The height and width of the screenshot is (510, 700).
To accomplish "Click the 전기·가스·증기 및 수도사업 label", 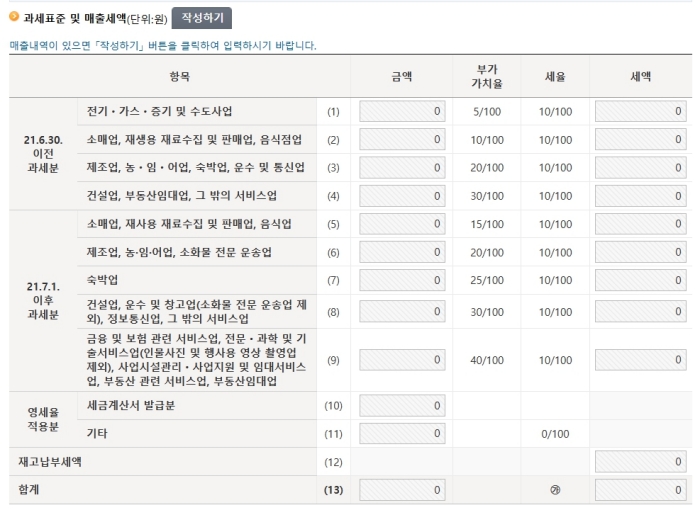I will 159,111.
